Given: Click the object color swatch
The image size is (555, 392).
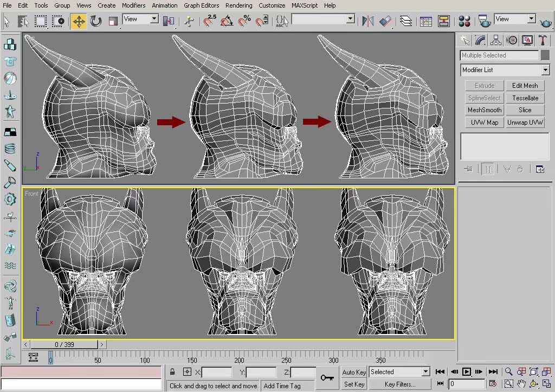Looking at the screenshot, I should point(545,55).
